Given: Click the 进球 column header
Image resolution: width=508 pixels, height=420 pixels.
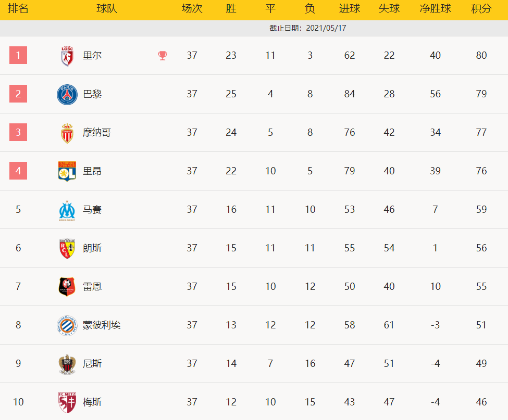Looking at the screenshot, I should click(x=349, y=9).
